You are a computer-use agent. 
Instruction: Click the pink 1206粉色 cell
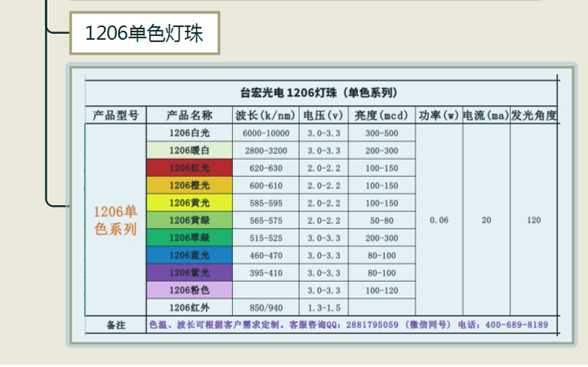click(x=190, y=289)
